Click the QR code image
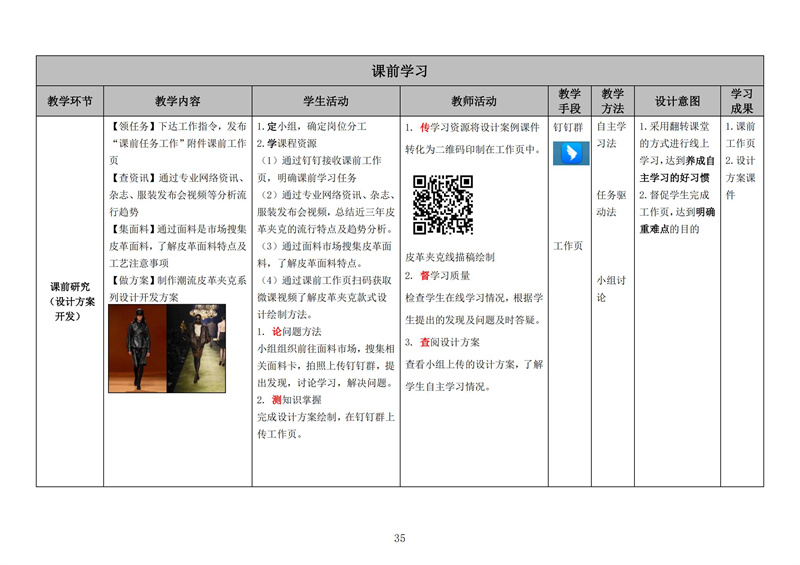Screen dimensions: 800x565 [x=443, y=205]
